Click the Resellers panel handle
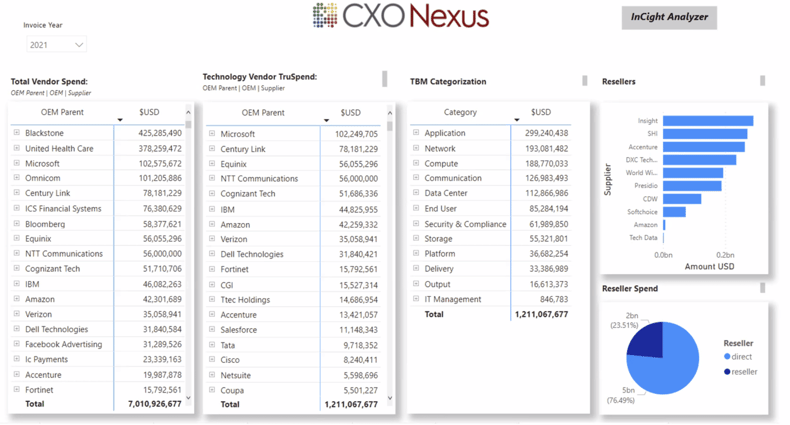 pyautogui.click(x=763, y=81)
